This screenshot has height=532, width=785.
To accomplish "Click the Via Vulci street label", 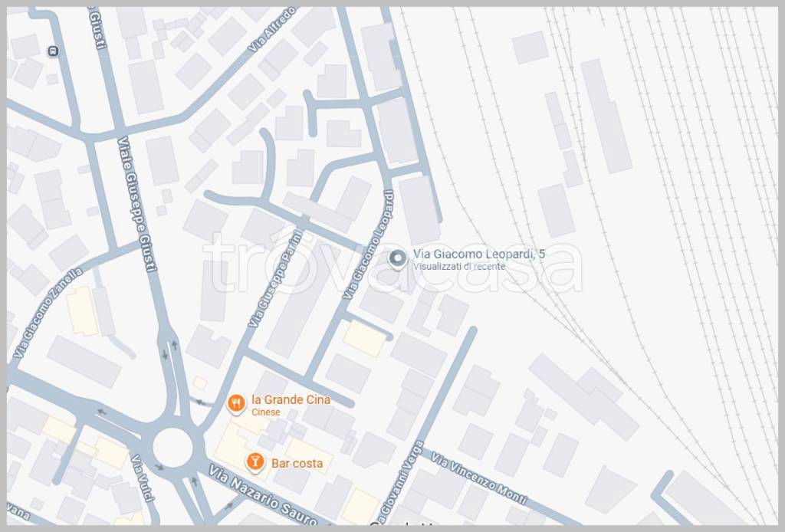I will 143,481.
